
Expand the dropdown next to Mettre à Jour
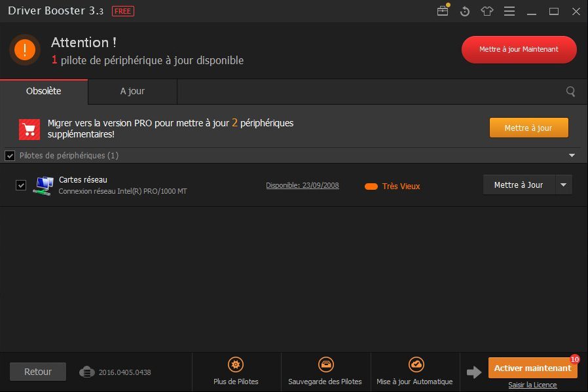coord(564,185)
